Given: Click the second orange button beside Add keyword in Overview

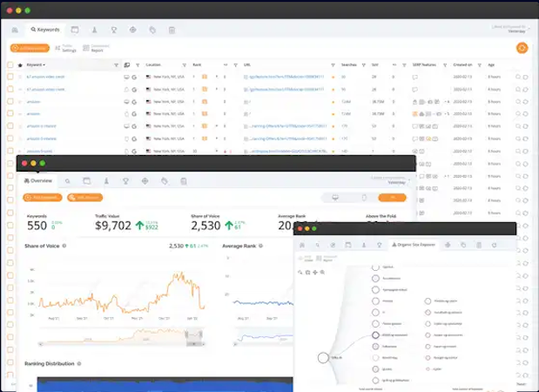Looking at the screenshot, I should [x=85, y=198].
